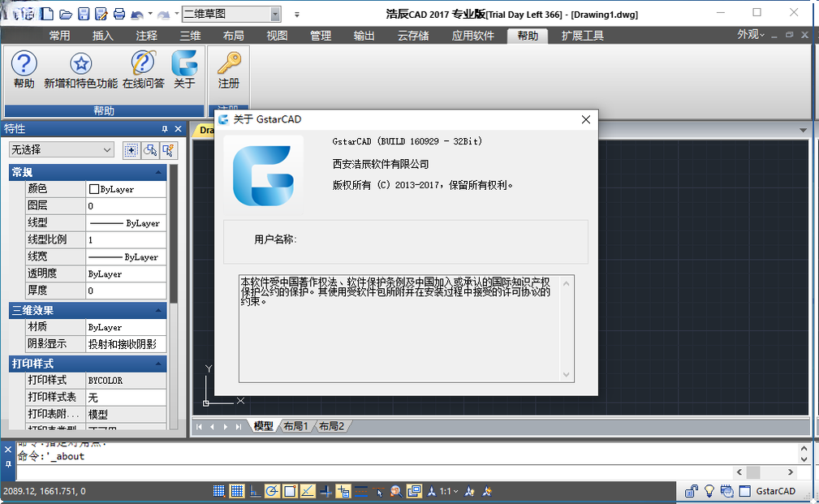Click the 新增和特色功能 star icon
Screen dimensions: 819x504
81,70
